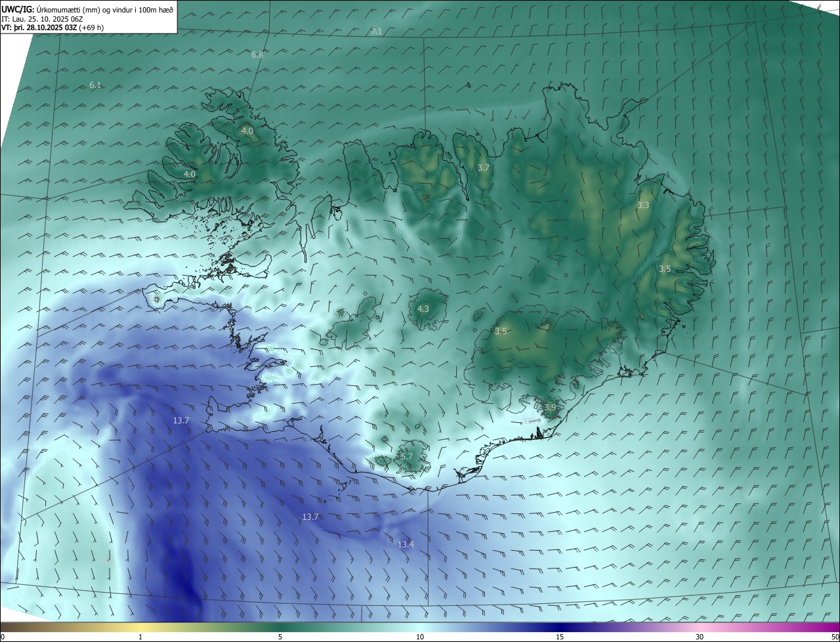This screenshot has width=840, height=642.
Task: Click the colour scale tick label 5
Action: (x=280, y=637)
